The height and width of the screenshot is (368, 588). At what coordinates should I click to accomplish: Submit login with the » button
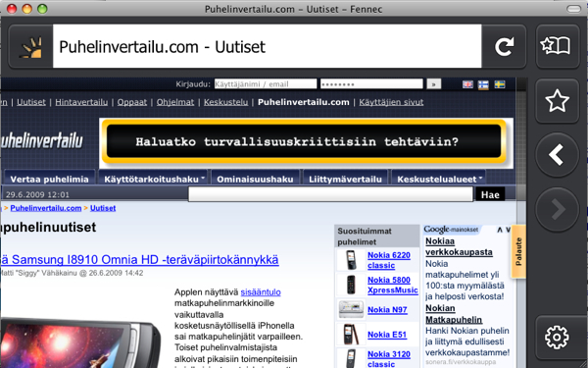[434, 84]
